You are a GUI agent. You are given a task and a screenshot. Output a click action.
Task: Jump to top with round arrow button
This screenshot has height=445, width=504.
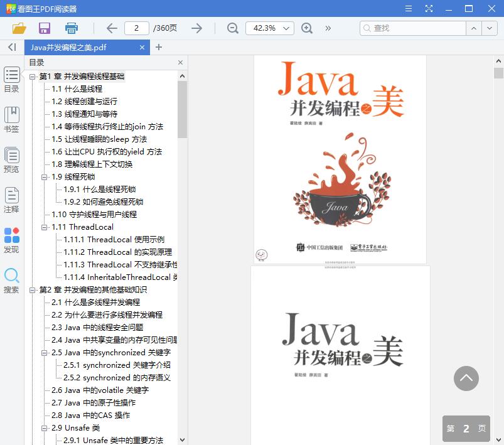466,378
